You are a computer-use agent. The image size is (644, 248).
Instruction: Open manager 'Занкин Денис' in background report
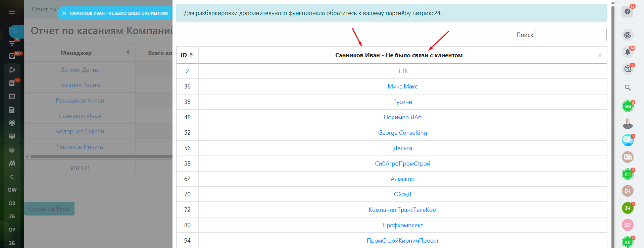80,70
